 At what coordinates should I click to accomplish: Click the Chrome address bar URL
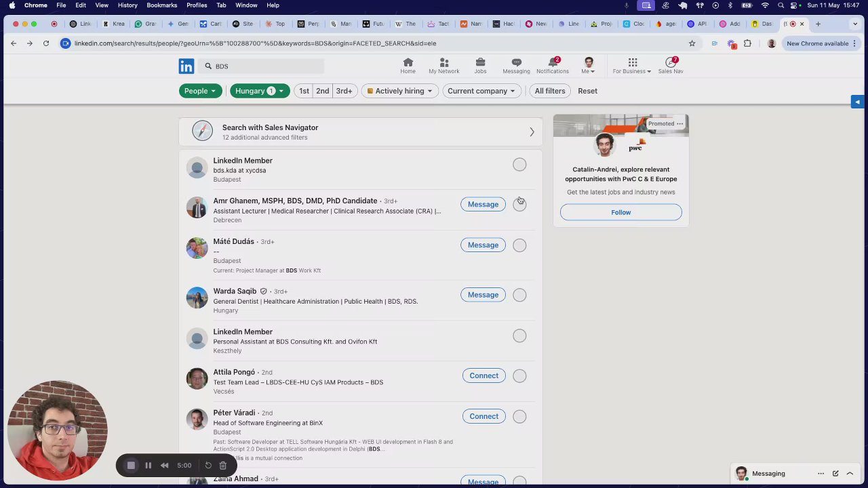(x=255, y=43)
